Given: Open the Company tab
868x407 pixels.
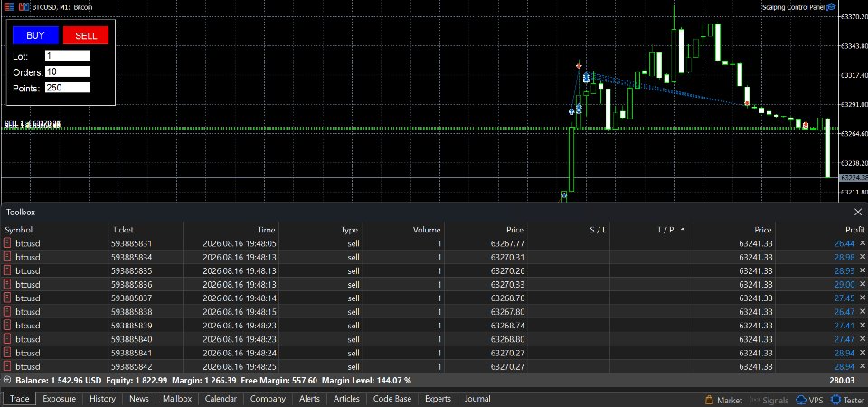Looking at the screenshot, I should [268, 399].
